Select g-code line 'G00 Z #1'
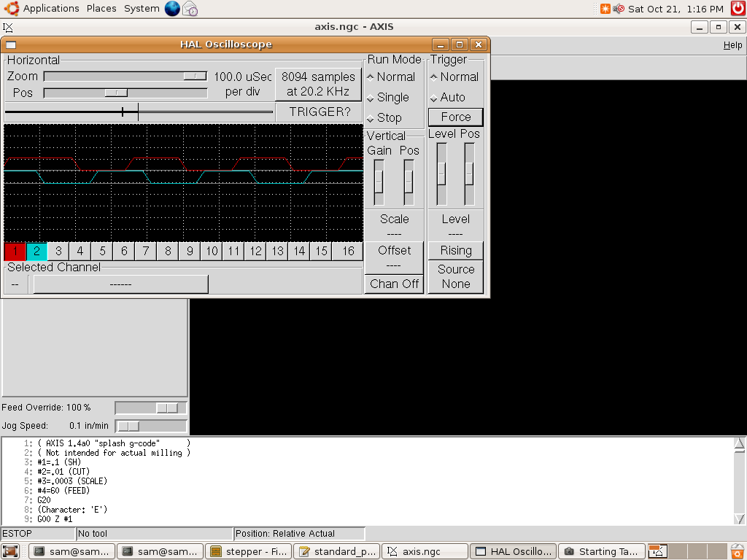The height and width of the screenshot is (560, 747). pyautogui.click(x=55, y=519)
